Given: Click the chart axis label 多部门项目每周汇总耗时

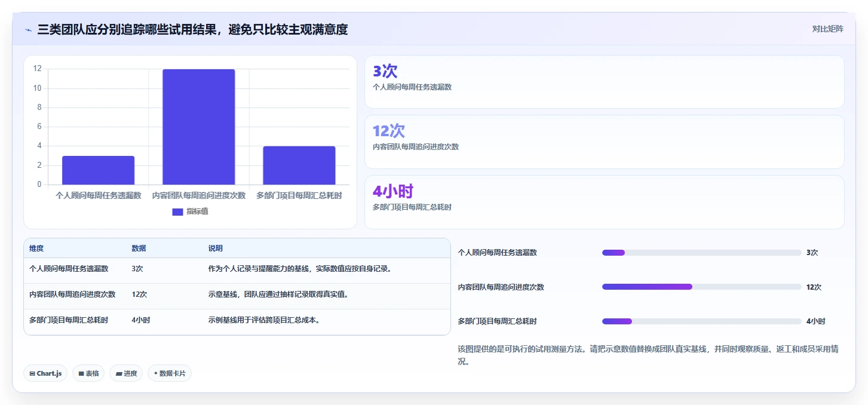Looking at the screenshot, I should (299, 195).
